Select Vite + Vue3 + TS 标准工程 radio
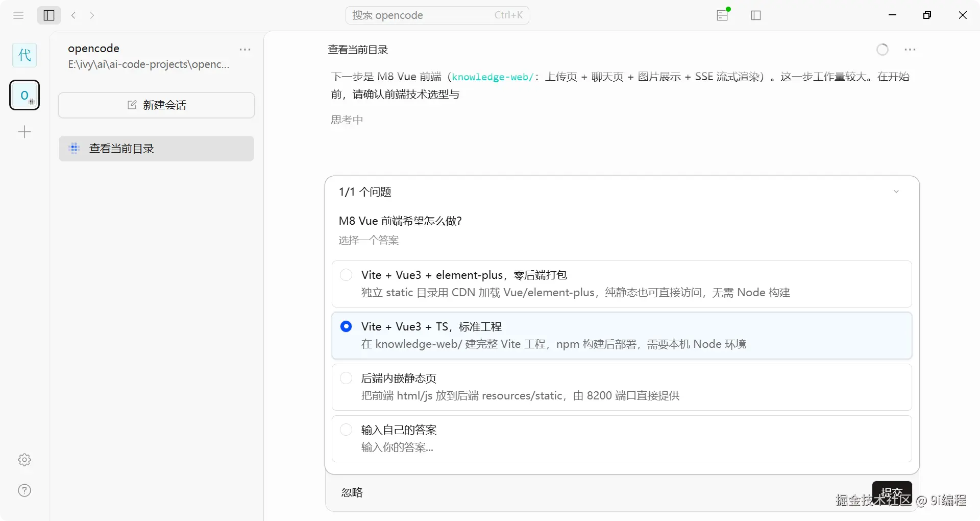The height and width of the screenshot is (521, 980). click(346, 326)
